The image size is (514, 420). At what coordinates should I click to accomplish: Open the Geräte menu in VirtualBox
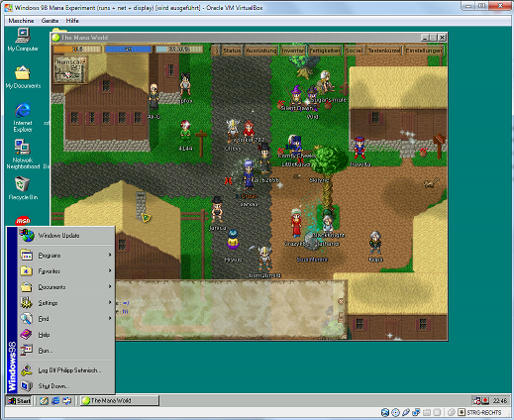tap(50, 21)
